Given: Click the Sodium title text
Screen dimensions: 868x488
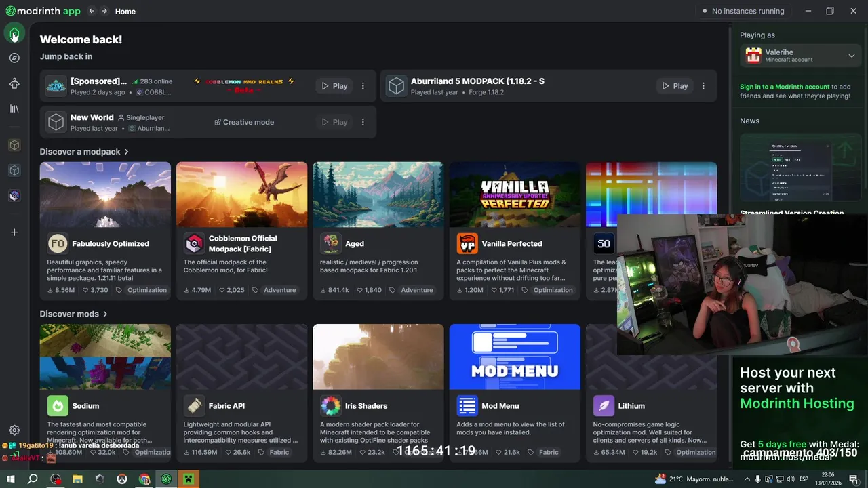Looking at the screenshot, I should [x=85, y=406].
